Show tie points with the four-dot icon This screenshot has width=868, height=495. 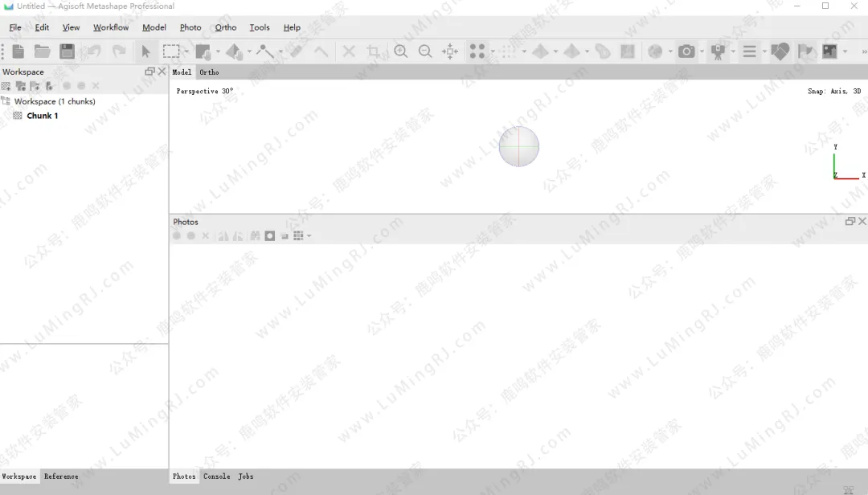coord(477,51)
